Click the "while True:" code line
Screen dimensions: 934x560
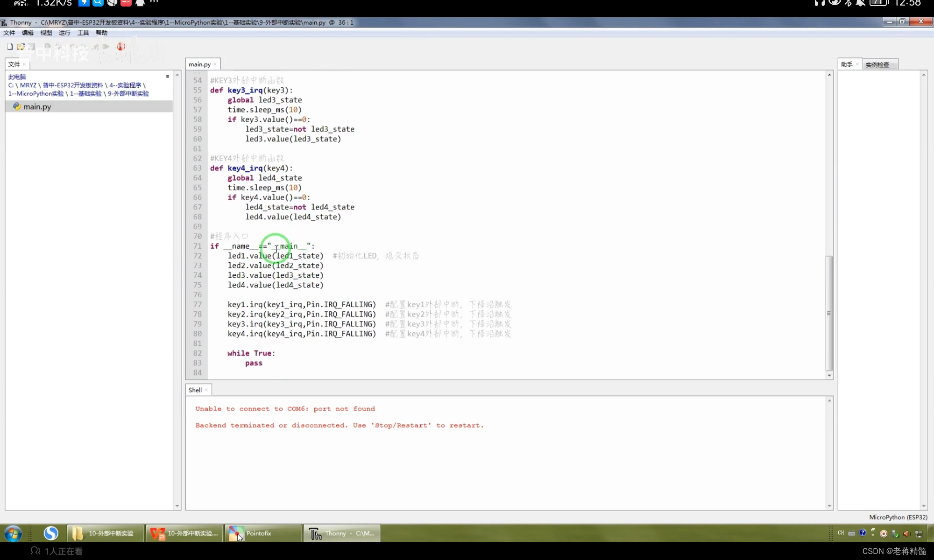pyautogui.click(x=251, y=353)
